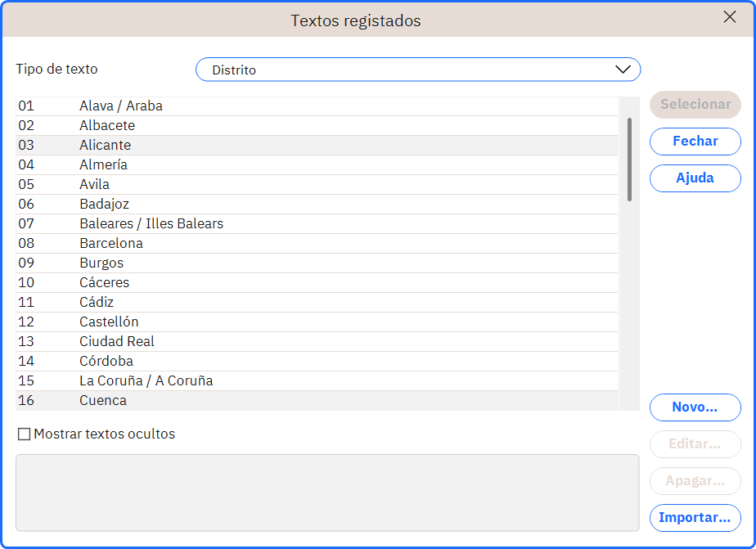Open Ajuda help button
This screenshot has width=756, height=549.
pyautogui.click(x=695, y=178)
